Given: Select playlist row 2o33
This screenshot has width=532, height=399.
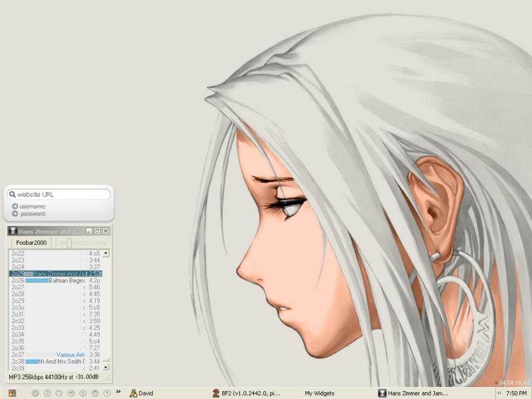Looking at the screenshot, I should pyautogui.click(x=56, y=328).
